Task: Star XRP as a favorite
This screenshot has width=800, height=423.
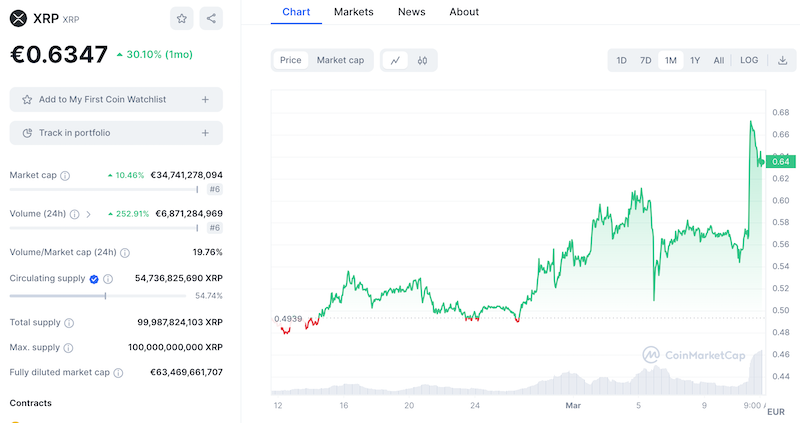Action: click(182, 18)
